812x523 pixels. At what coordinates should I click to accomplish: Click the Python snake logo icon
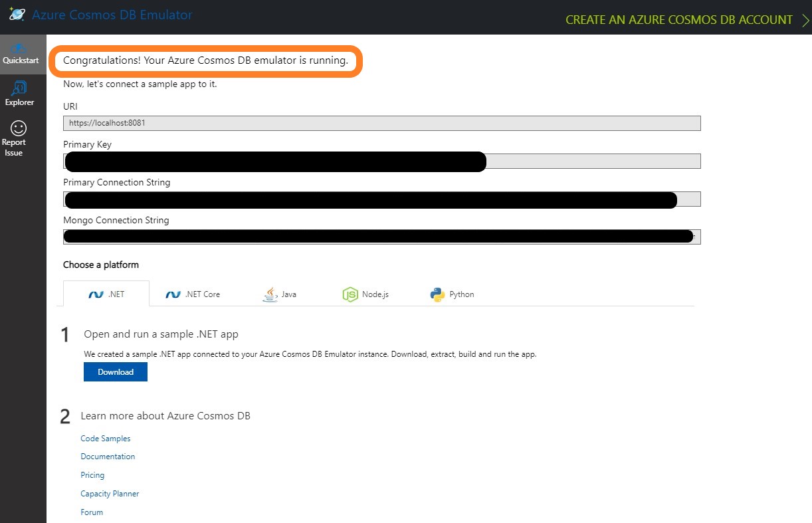coord(437,294)
